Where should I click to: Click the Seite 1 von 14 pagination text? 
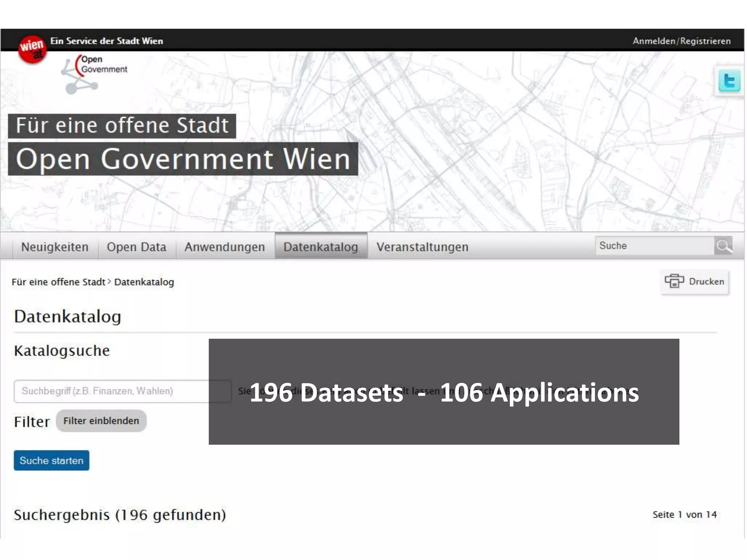[x=685, y=514]
